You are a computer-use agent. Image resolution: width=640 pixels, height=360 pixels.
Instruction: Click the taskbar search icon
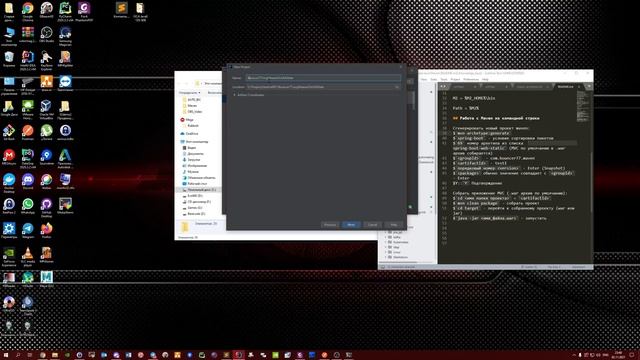[x=18, y=355]
